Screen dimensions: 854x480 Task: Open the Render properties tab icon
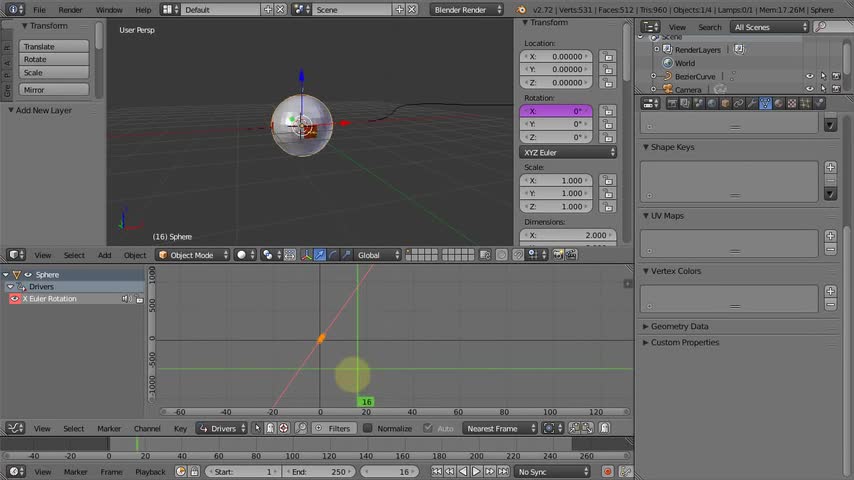672,104
